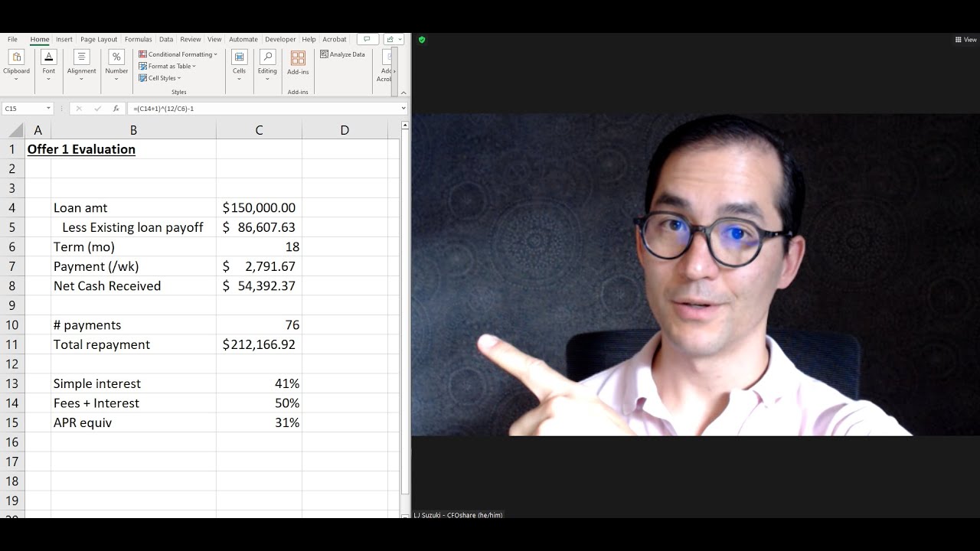Open the Comments button in ribbon

[367, 39]
